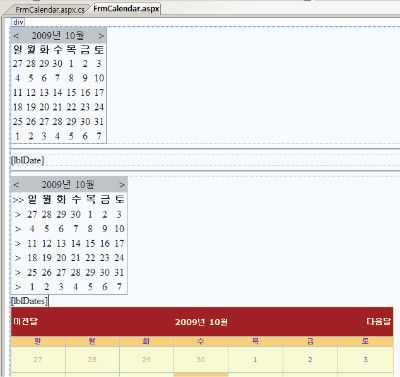
Task: Select the week row starting with 4
Action: pos(18,229)
